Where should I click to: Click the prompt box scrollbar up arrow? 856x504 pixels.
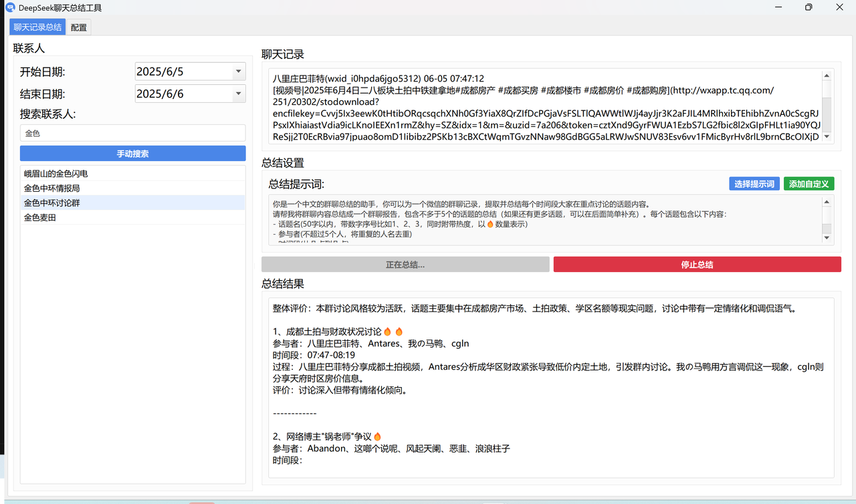[x=827, y=201]
